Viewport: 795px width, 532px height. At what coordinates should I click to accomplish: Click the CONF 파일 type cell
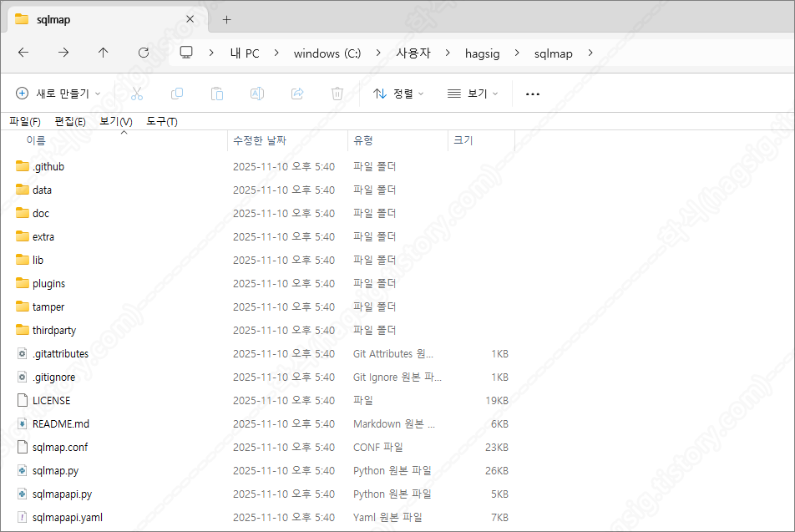(378, 448)
